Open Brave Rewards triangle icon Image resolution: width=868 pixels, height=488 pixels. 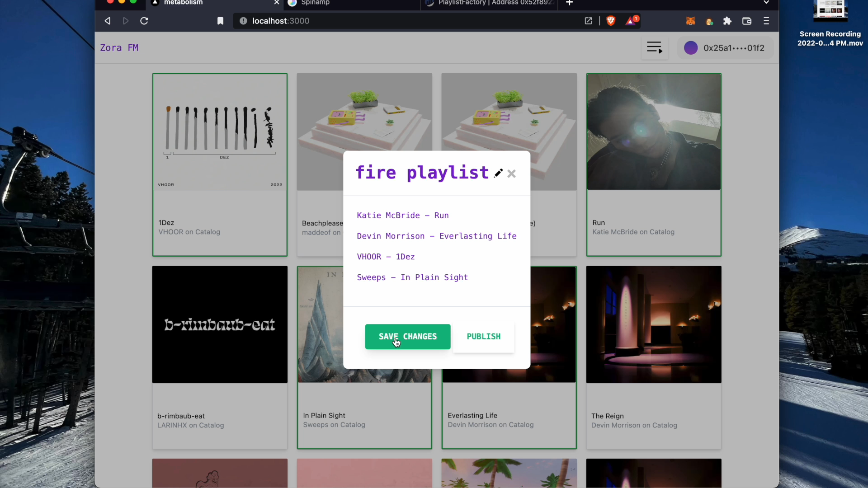click(632, 20)
